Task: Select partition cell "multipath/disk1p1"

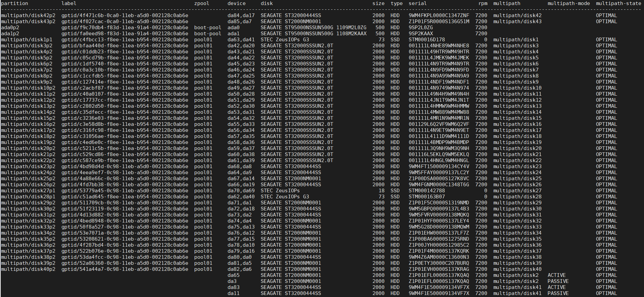Action: 27,40
